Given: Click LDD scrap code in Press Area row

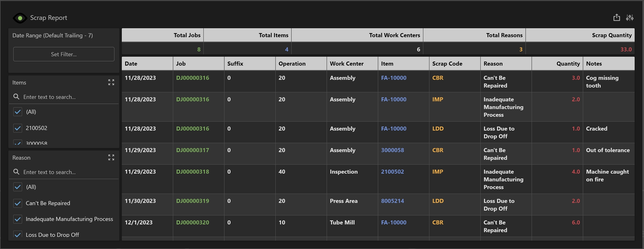Looking at the screenshot, I should [x=438, y=201].
